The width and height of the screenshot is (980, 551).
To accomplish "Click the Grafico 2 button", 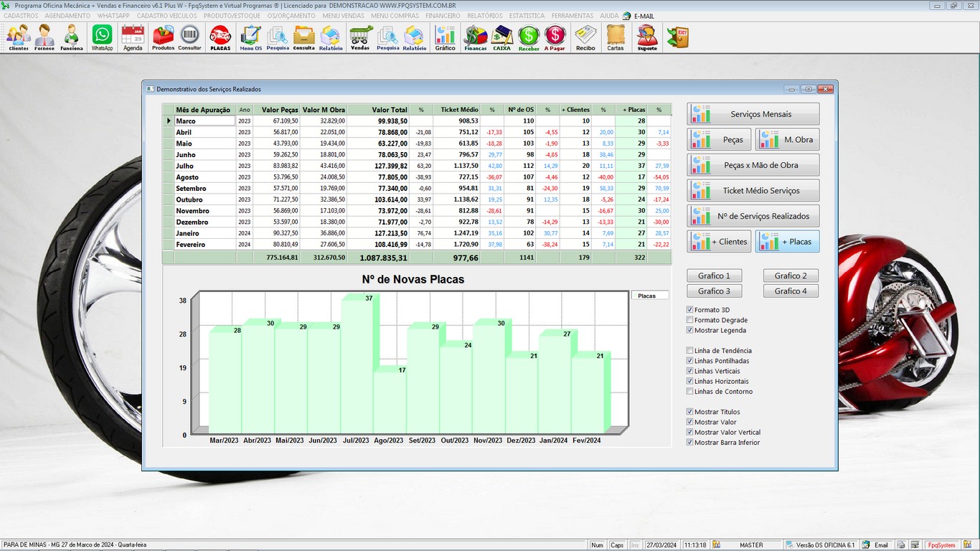I will [791, 275].
